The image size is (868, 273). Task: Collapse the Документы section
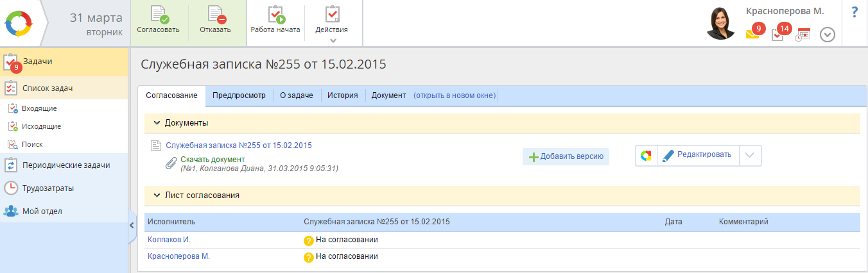point(155,122)
